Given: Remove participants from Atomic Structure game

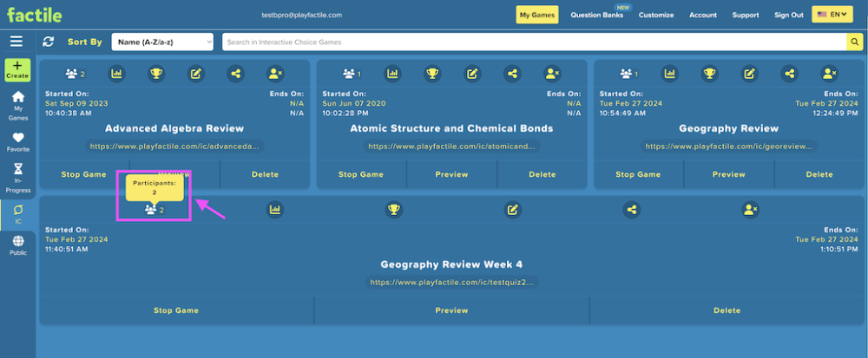Looking at the screenshot, I should pyautogui.click(x=552, y=73).
